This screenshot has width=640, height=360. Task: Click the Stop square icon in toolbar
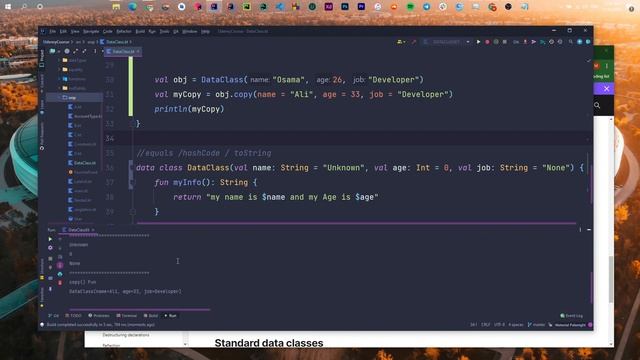(x=505, y=42)
